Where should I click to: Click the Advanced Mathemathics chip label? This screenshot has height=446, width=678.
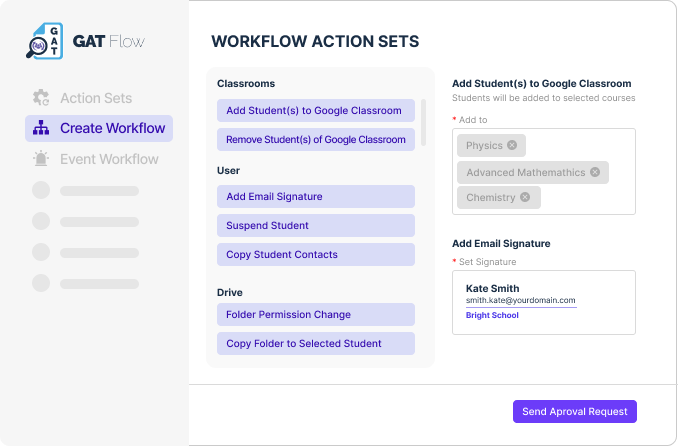coord(526,173)
